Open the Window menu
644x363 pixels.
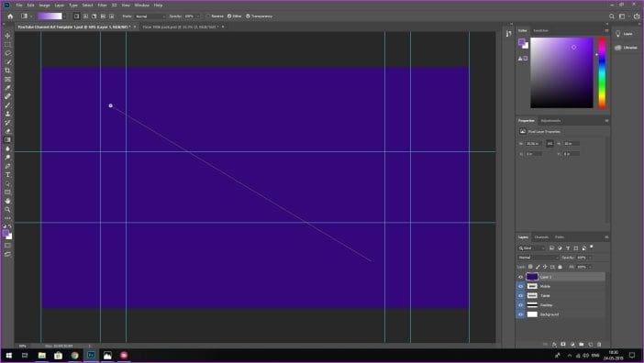click(x=141, y=5)
